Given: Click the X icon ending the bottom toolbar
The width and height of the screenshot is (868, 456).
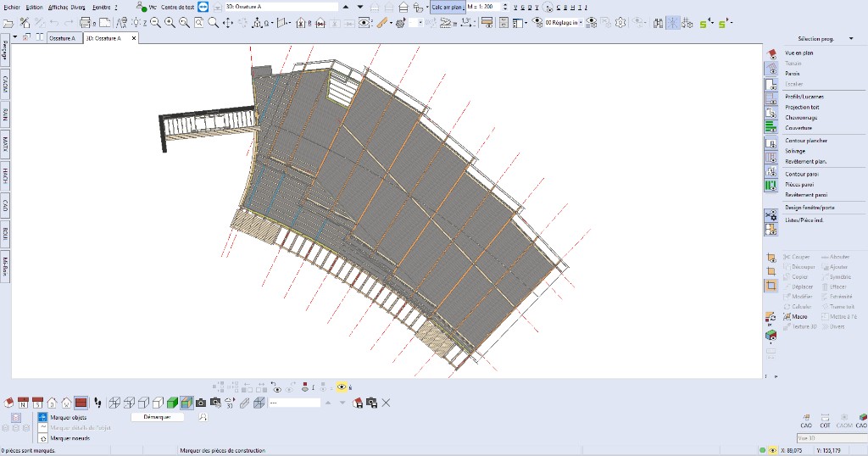Looking at the screenshot, I should [386, 403].
